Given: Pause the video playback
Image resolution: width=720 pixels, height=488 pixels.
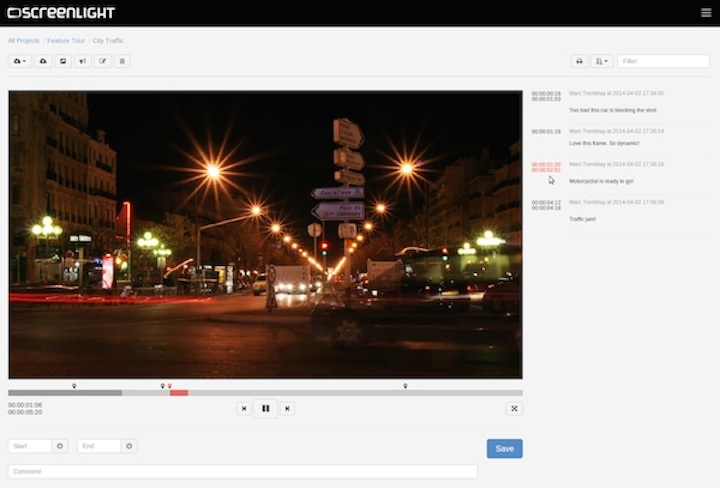Looking at the screenshot, I should [265, 408].
